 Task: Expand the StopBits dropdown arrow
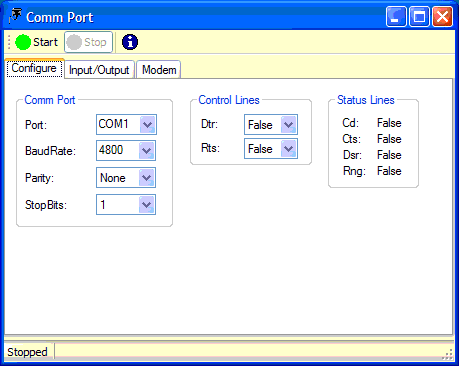click(147, 204)
